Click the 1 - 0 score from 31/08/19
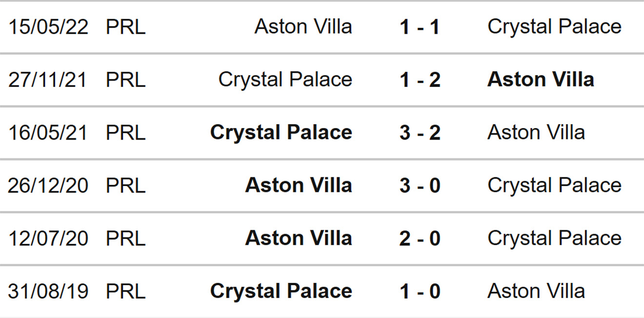This screenshot has height=318, width=644. tap(420, 291)
